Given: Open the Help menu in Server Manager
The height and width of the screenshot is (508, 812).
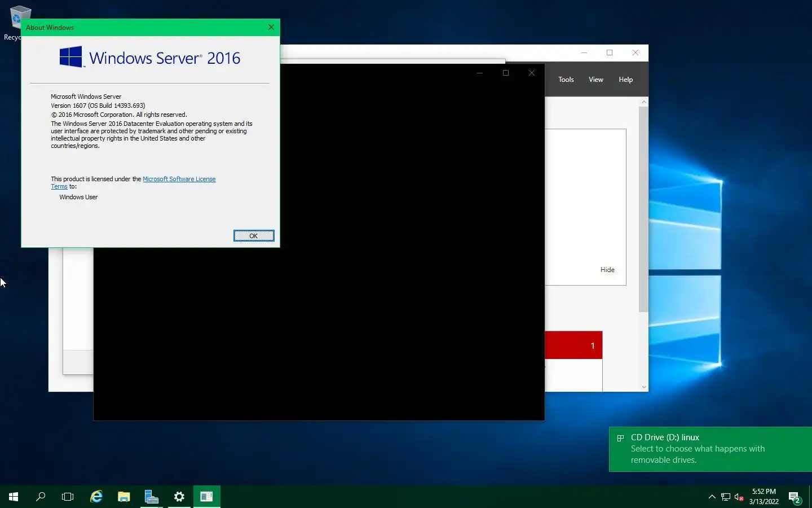Looking at the screenshot, I should (x=626, y=80).
